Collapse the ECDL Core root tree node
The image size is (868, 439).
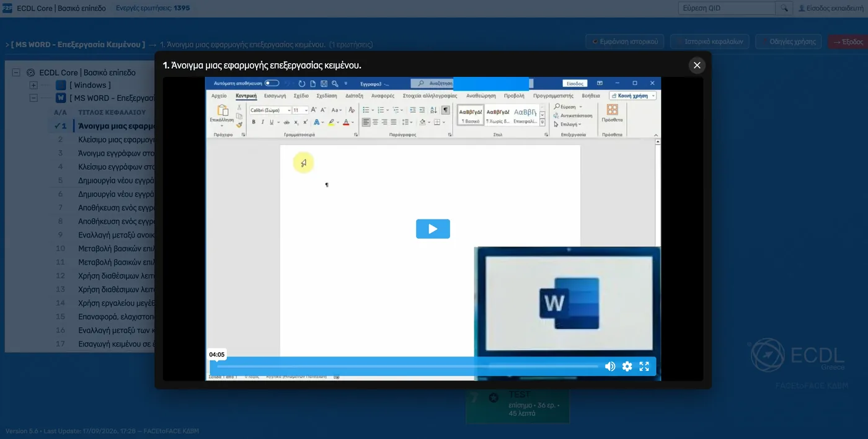tap(16, 73)
